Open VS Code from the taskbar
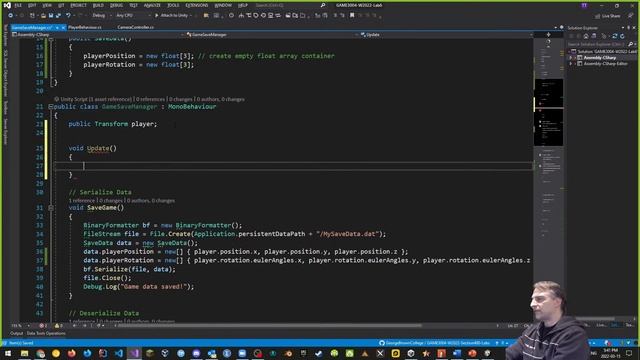Viewport: 640px width, 360px height. [x=119, y=353]
